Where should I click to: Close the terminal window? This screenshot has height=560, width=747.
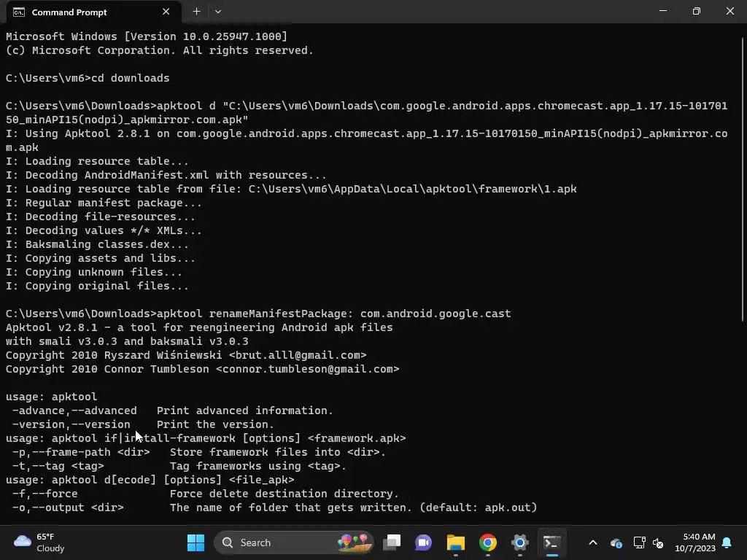(x=729, y=11)
